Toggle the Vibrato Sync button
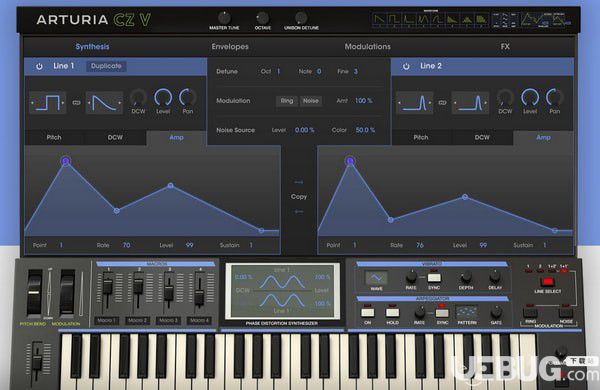 click(x=434, y=277)
